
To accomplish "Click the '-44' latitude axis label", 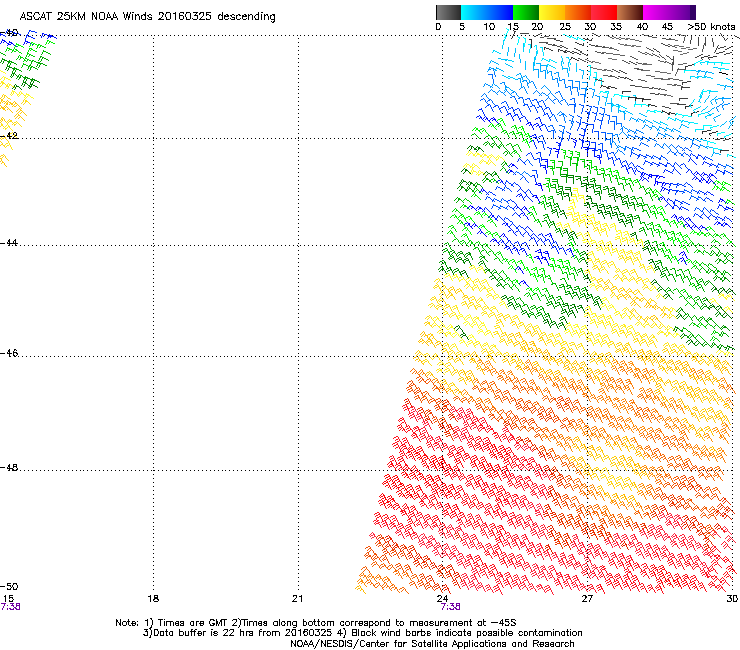I will (x=9, y=243).
